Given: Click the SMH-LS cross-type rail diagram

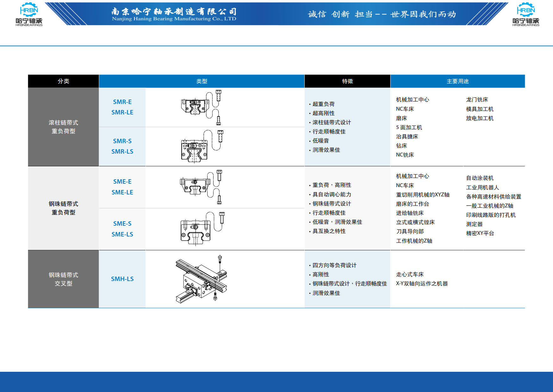Looking at the screenshot, I should click(201, 279).
